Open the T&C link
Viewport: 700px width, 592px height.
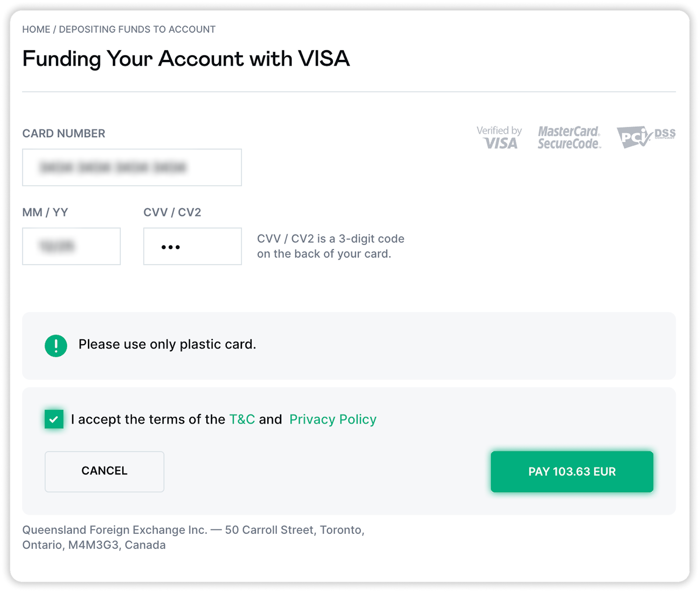pyautogui.click(x=242, y=419)
